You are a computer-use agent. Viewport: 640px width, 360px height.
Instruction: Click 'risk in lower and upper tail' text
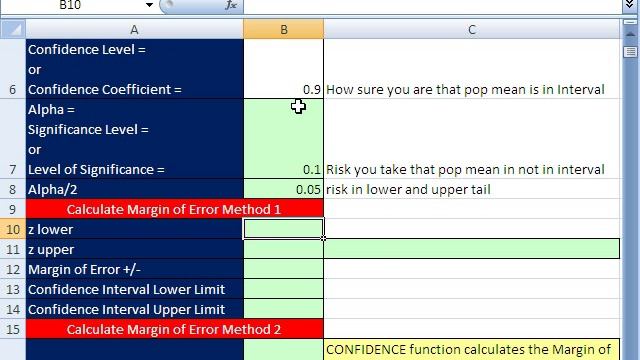tap(408, 189)
